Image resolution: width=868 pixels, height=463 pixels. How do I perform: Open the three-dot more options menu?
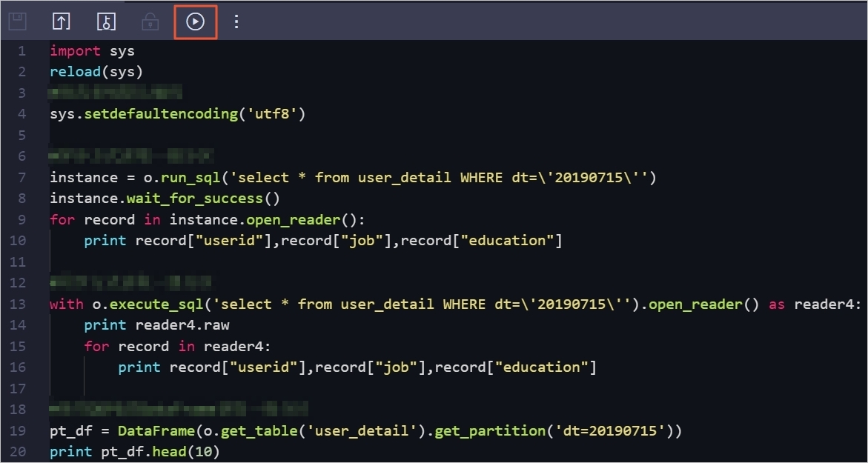click(236, 21)
